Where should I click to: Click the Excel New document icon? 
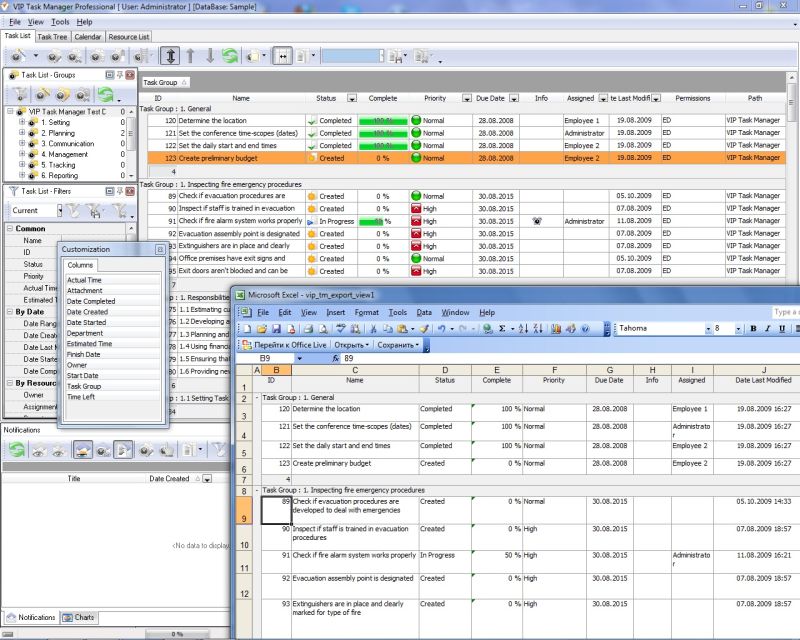247,329
